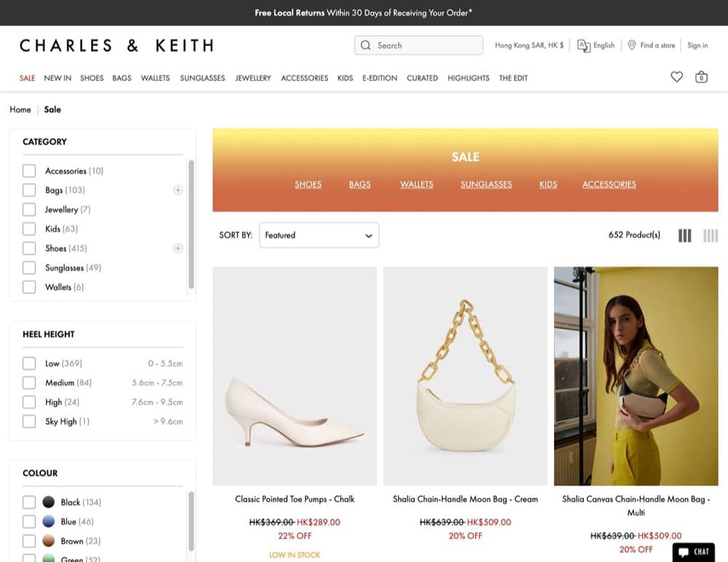Check the Jewellery category checkbox
Screen dimensions: 728x562
point(29,210)
